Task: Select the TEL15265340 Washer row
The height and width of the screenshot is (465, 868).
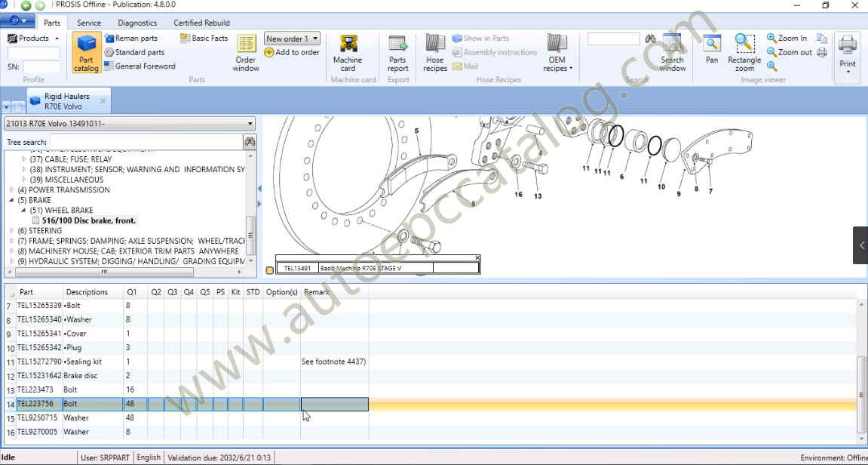Action: [x=187, y=320]
